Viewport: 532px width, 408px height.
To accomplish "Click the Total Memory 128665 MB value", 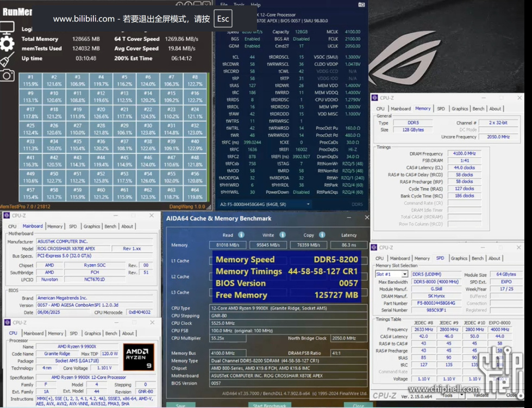I will (x=86, y=39).
